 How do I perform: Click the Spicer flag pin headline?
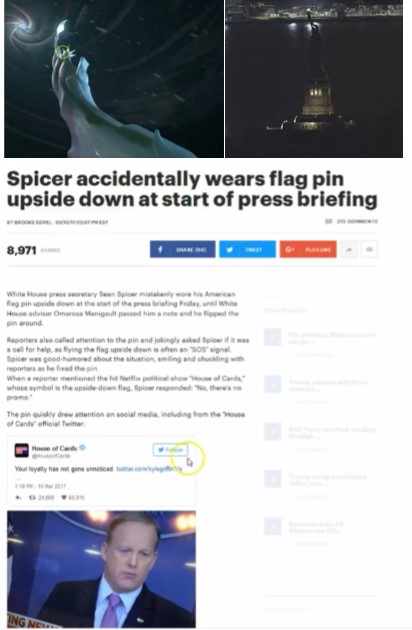[x=192, y=189]
